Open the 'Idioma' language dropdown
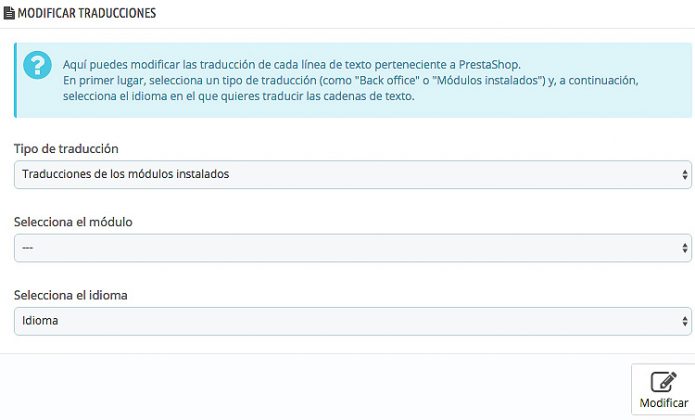 click(350, 321)
